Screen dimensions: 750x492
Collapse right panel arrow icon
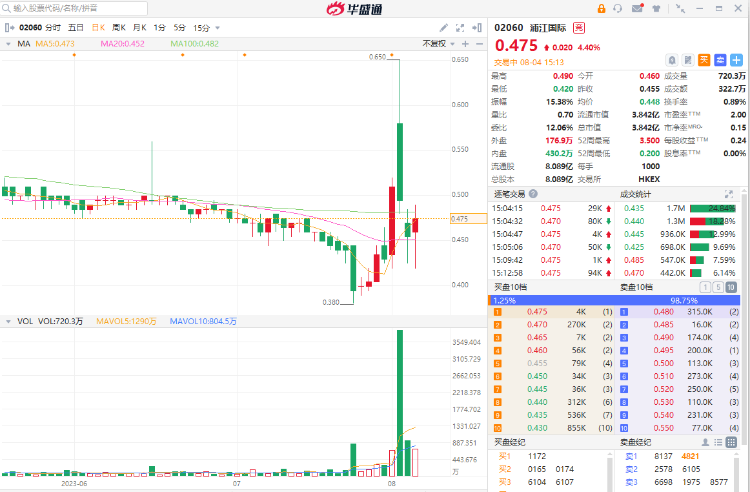pos(477,28)
